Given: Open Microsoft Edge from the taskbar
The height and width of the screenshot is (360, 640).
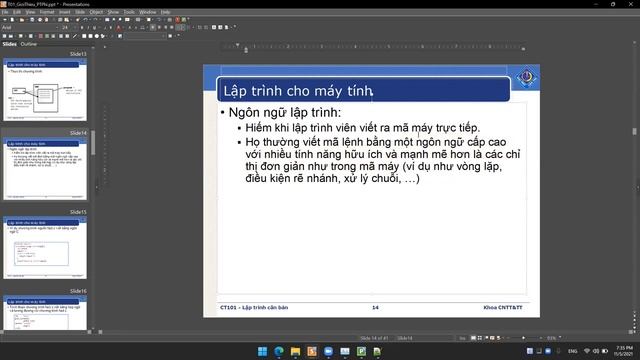Looking at the screenshot, I should [279, 351].
